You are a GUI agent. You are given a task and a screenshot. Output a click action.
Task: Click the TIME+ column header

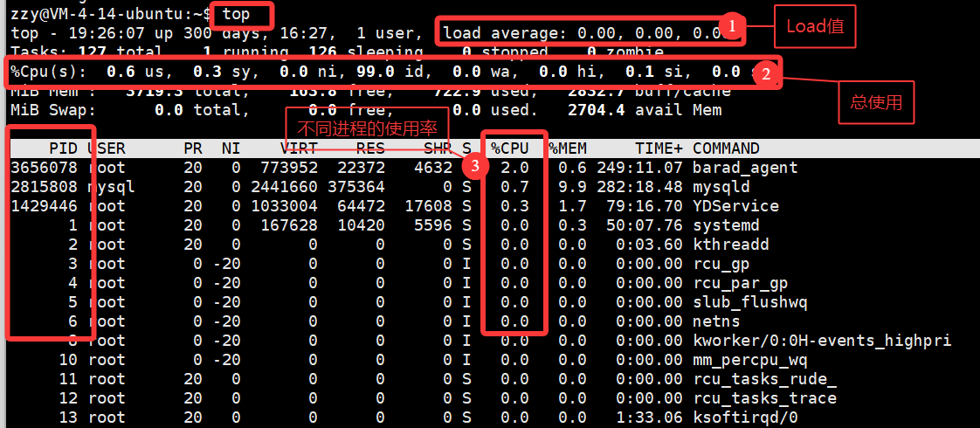click(x=659, y=148)
